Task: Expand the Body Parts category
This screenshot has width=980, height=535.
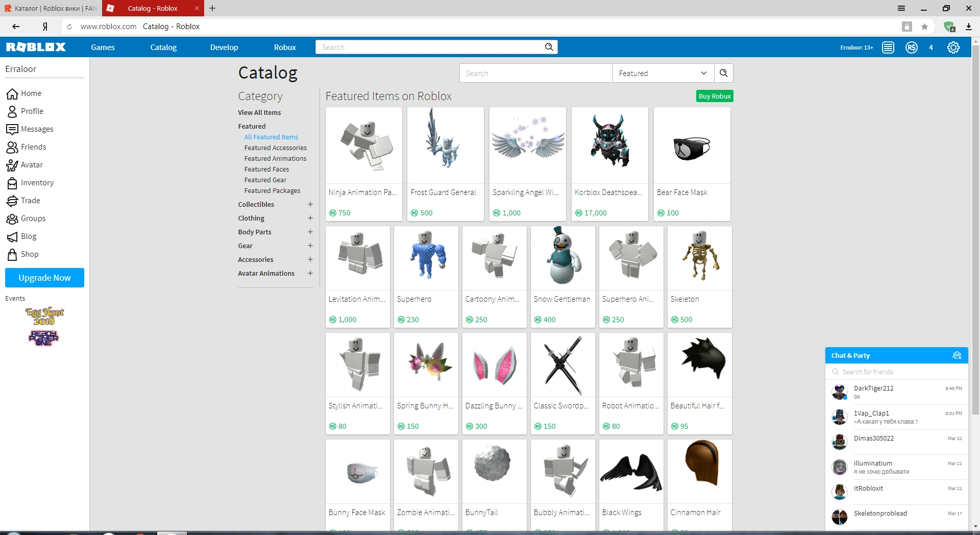Action: [x=310, y=232]
